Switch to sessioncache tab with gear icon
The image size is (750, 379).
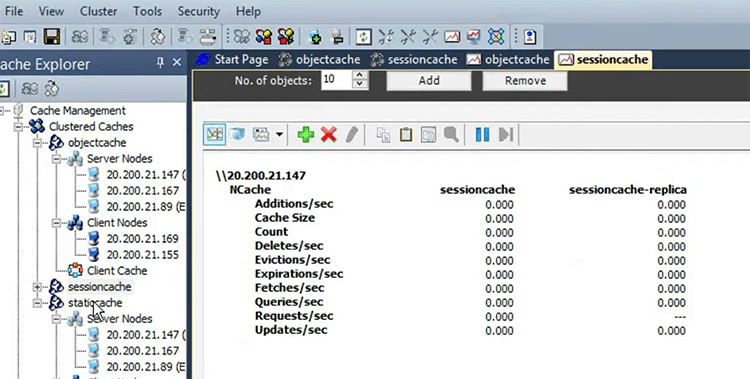pyautogui.click(x=414, y=60)
